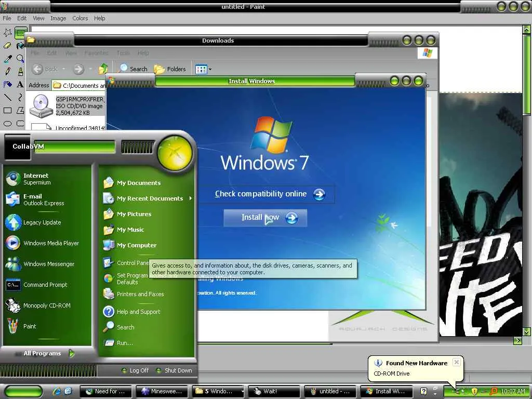The image size is (532, 399).
Task: Click the yellow security shield tray icon
Action: point(474,391)
